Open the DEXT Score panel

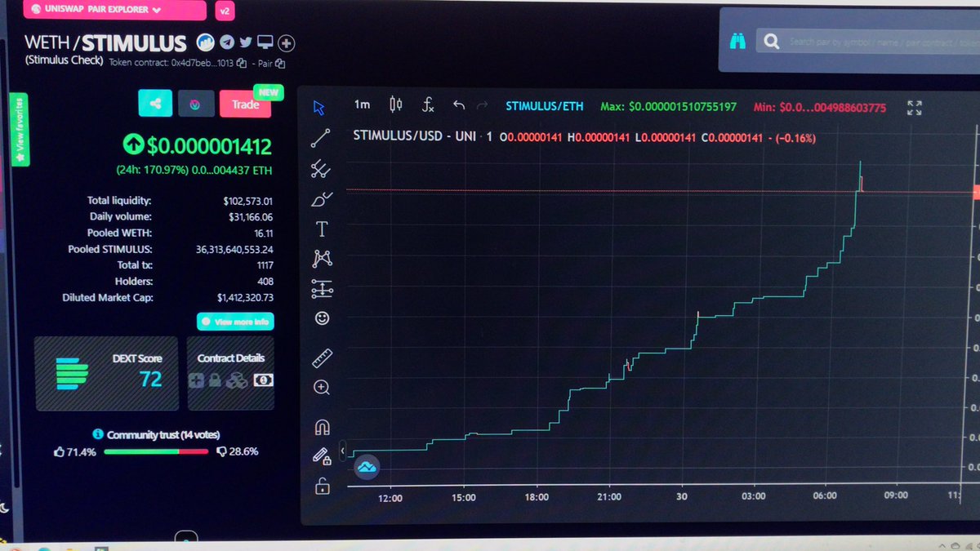106,374
